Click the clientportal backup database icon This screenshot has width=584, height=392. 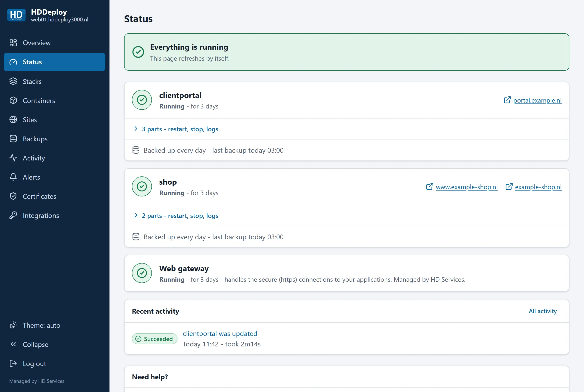point(136,150)
